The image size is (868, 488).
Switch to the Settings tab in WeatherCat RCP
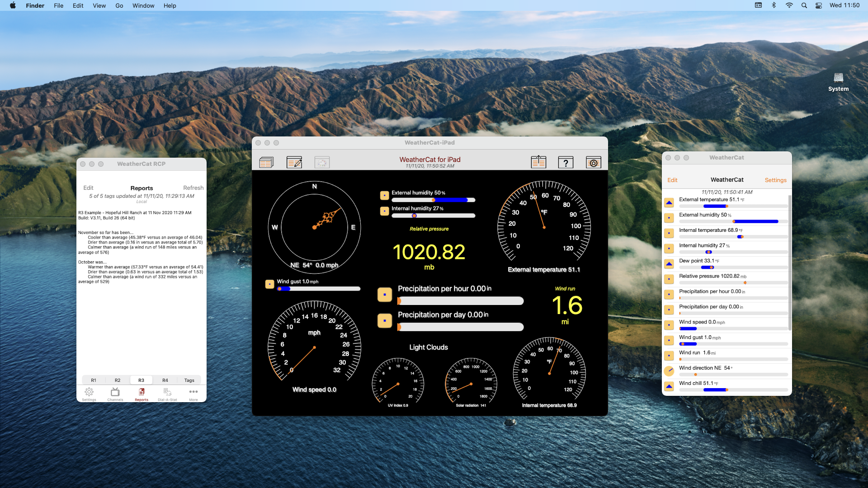coord(89,394)
